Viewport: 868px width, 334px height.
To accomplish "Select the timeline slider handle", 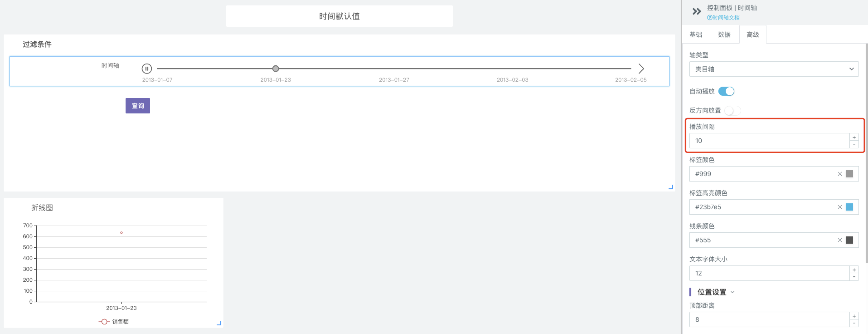I will [275, 69].
